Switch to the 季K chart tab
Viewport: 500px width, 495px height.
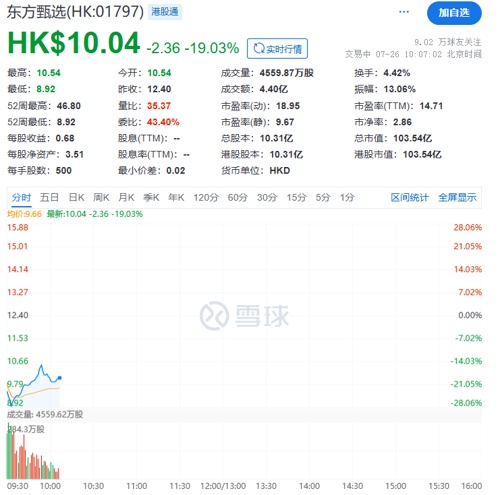pyautogui.click(x=151, y=198)
